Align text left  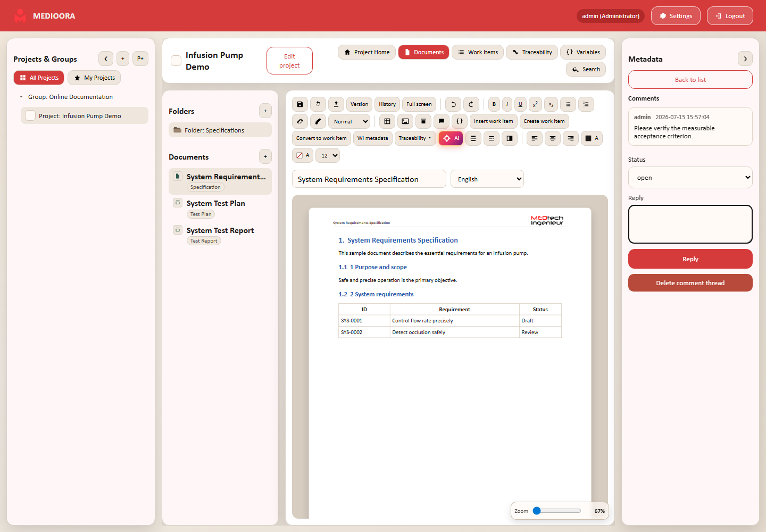(x=535, y=138)
